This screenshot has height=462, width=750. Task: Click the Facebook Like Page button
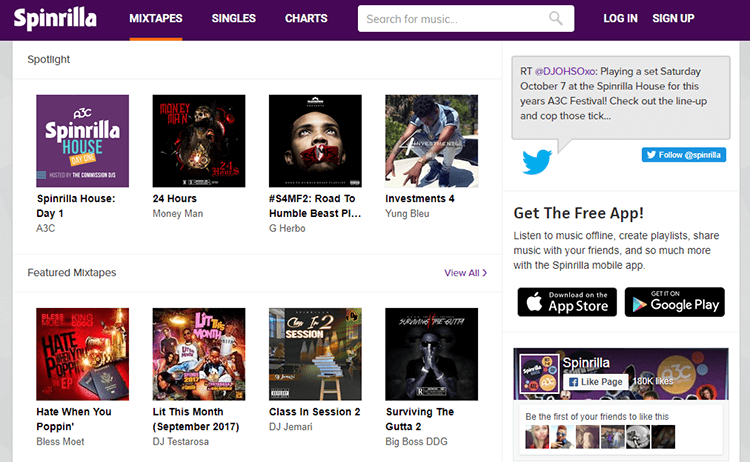click(596, 382)
